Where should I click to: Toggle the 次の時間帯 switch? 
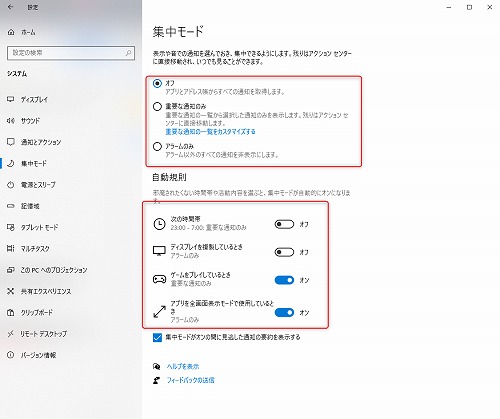click(284, 224)
